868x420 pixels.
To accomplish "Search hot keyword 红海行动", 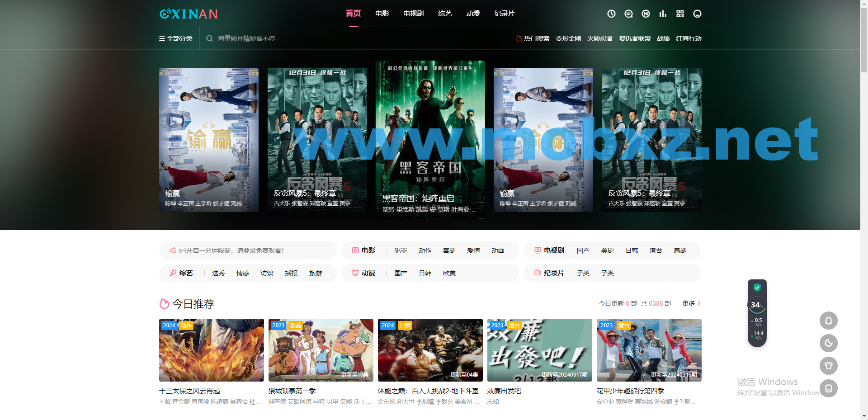I will click(689, 38).
